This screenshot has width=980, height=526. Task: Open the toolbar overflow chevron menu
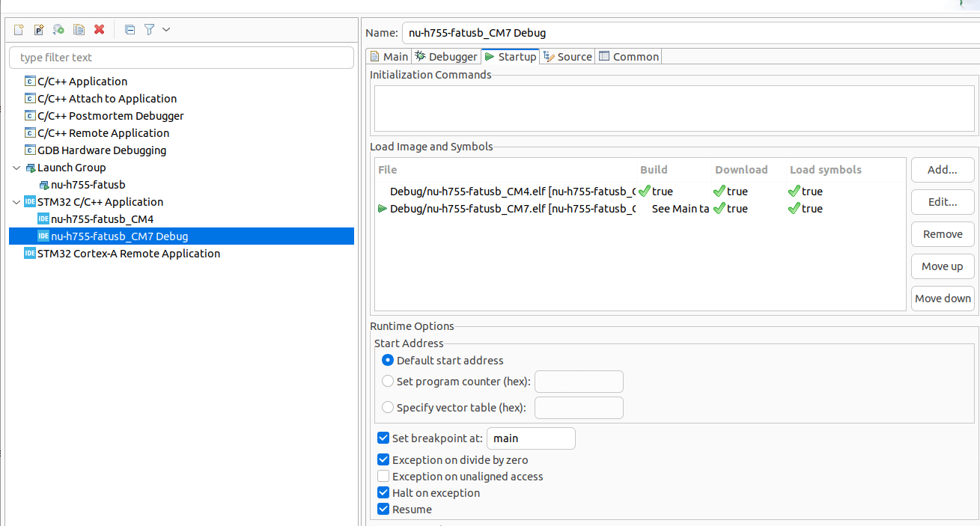pyautogui.click(x=165, y=29)
